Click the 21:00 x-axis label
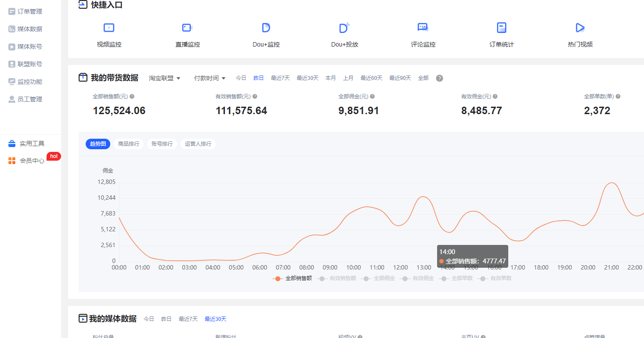Screen dimensions: 644x338 coord(611,267)
